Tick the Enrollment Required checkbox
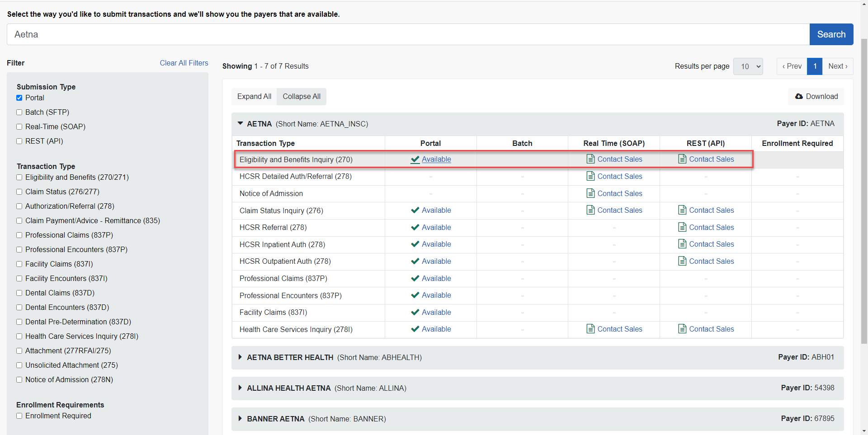The width and height of the screenshot is (868, 435). (19, 416)
